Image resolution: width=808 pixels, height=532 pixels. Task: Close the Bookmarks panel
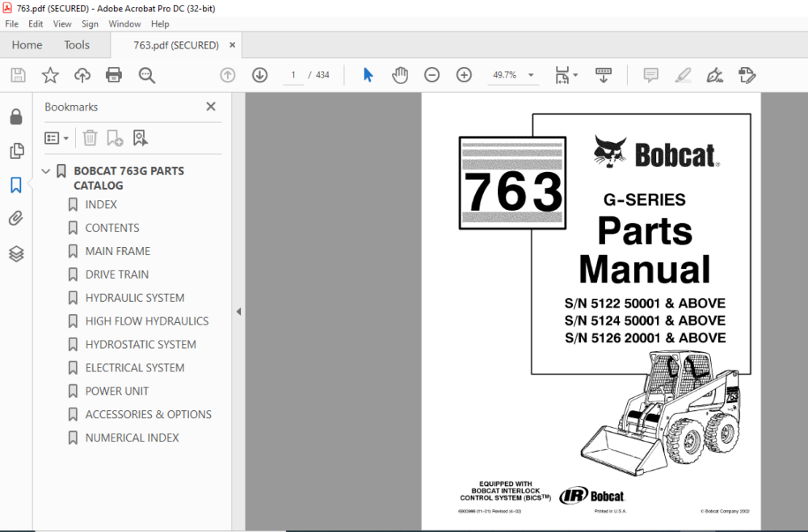click(x=211, y=107)
